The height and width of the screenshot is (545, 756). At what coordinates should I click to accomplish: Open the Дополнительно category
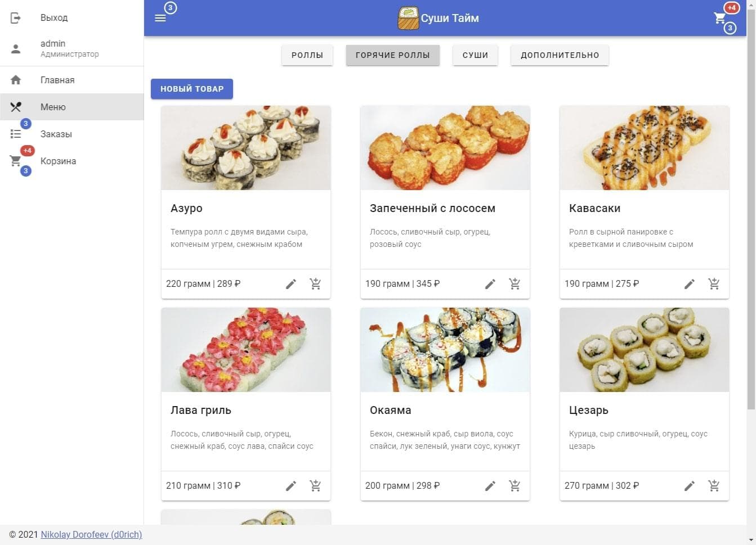tap(560, 55)
